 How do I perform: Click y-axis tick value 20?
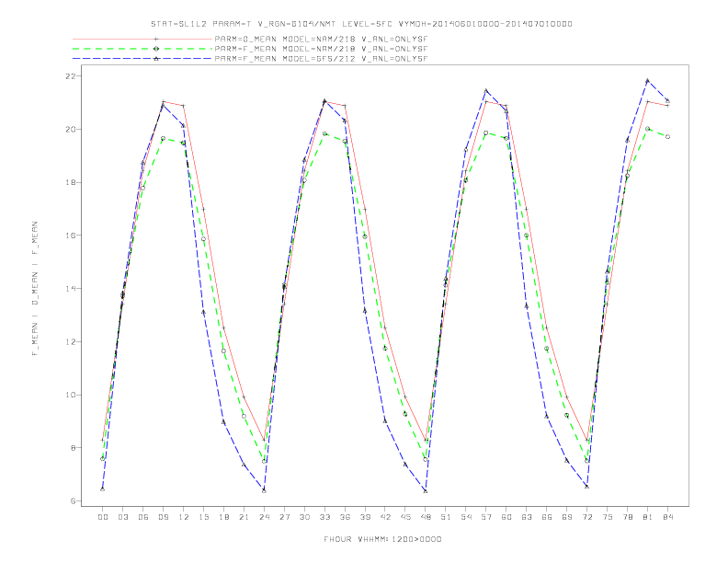[x=71, y=129]
